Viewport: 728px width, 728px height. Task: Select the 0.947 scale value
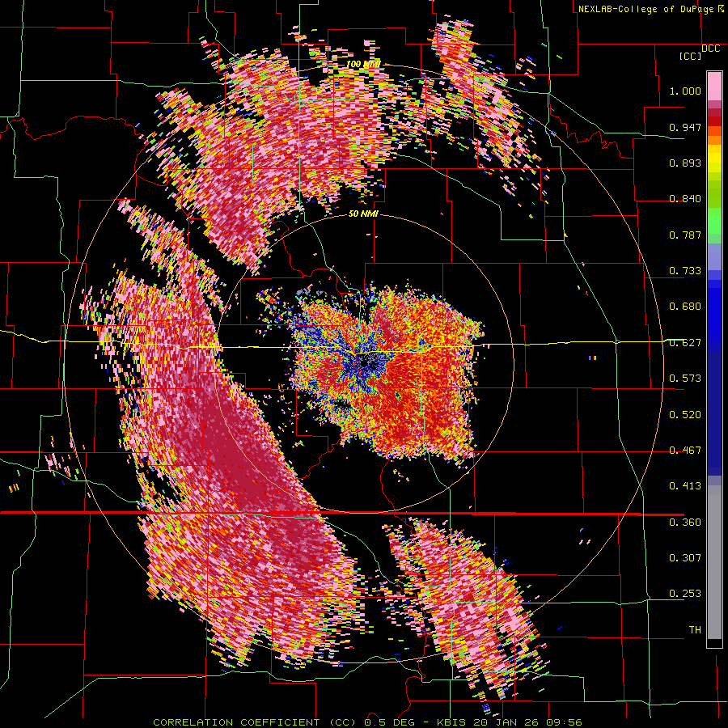[x=685, y=127]
